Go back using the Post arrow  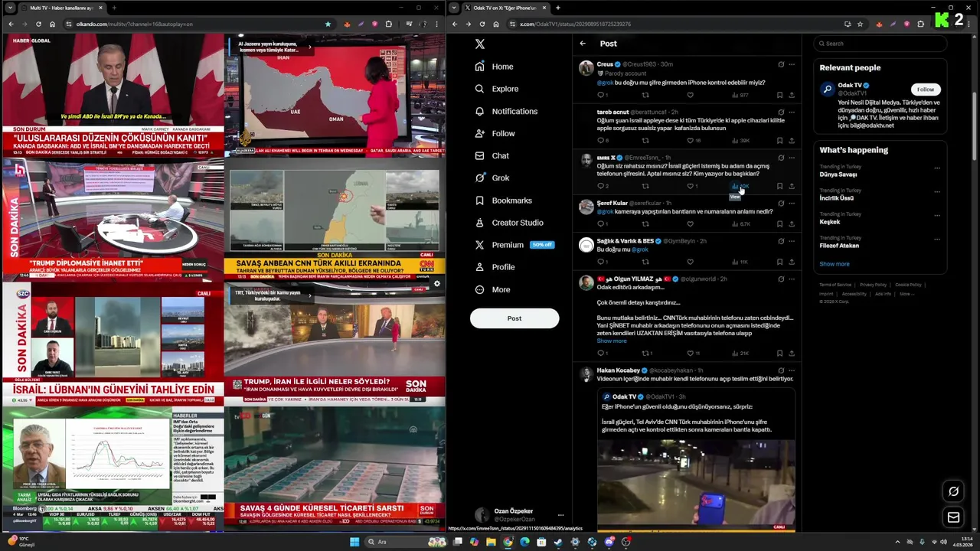pyautogui.click(x=583, y=44)
